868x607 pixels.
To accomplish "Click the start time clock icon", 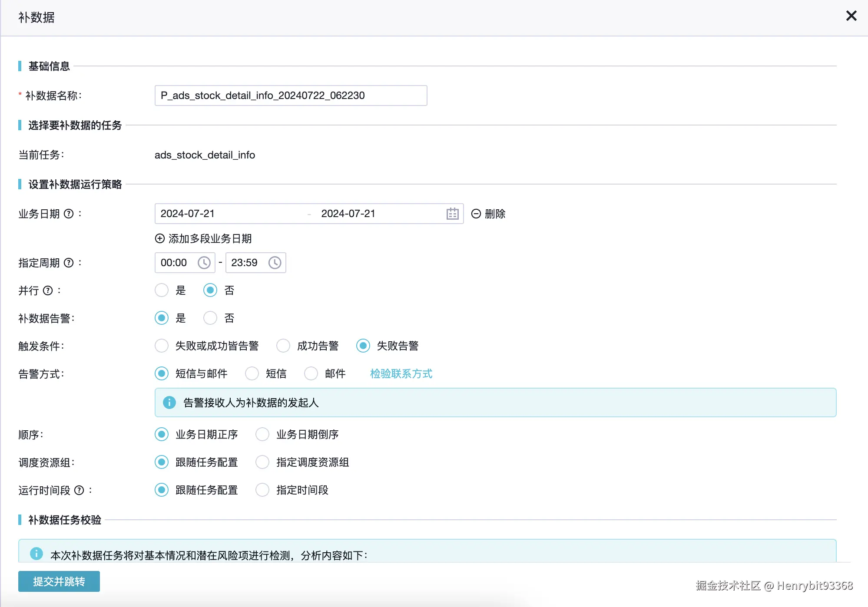I will pos(204,263).
